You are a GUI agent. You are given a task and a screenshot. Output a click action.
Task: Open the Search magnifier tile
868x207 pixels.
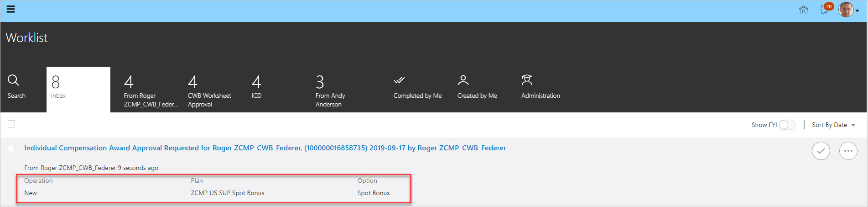(16, 87)
